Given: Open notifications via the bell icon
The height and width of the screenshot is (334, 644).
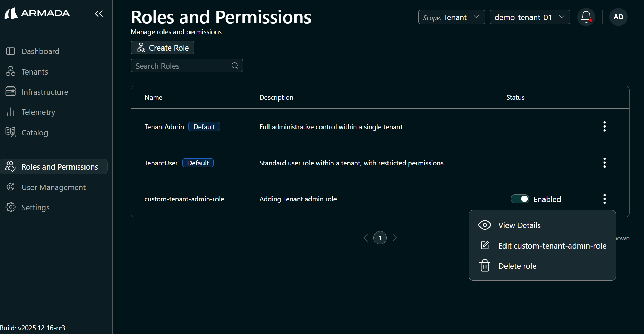Looking at the screenshot, I should (586, 16).
